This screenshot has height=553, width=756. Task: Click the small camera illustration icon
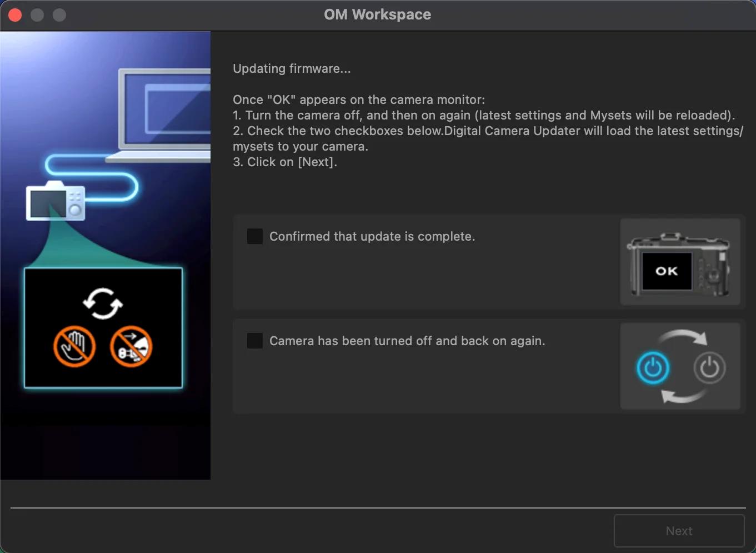pyautogui.click(x=56, y=201)
